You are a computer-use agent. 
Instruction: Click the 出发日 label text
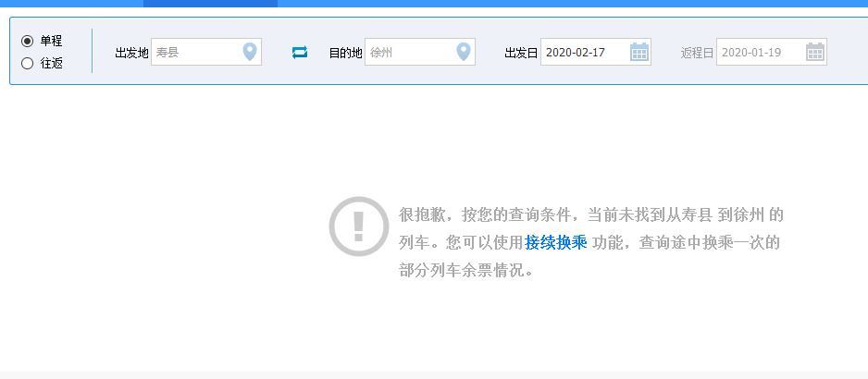point(522,53)
